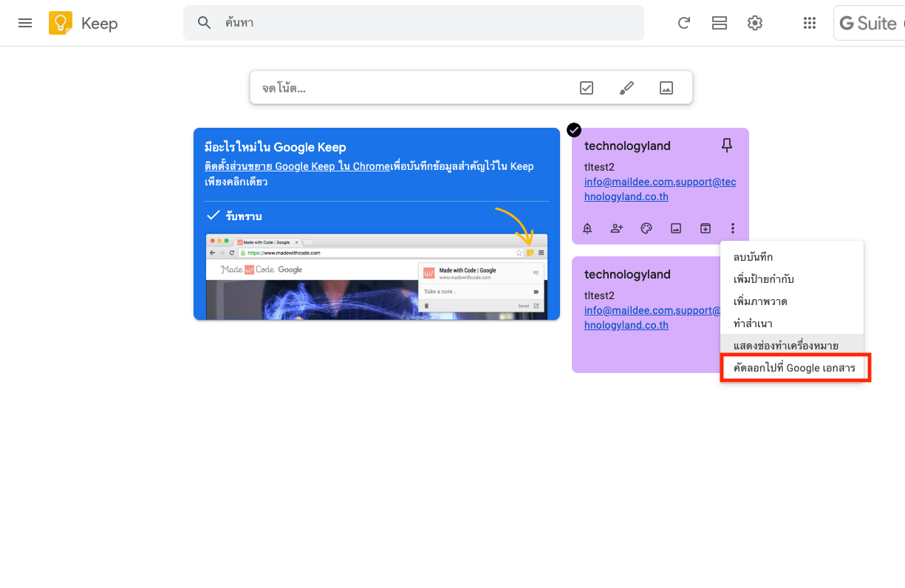Archive the technologyland note
The image size is (905, 588).
[706, 228]
